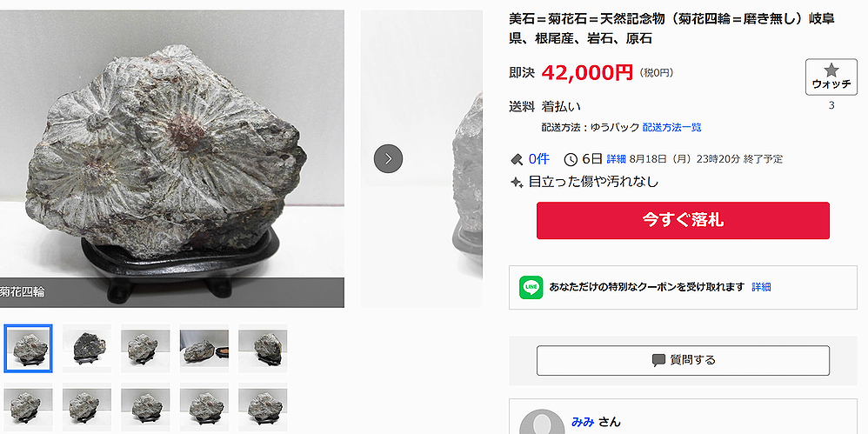The image size is (868, 434).
Task: Click the 0件 bid count link
Action: [538, 159]
